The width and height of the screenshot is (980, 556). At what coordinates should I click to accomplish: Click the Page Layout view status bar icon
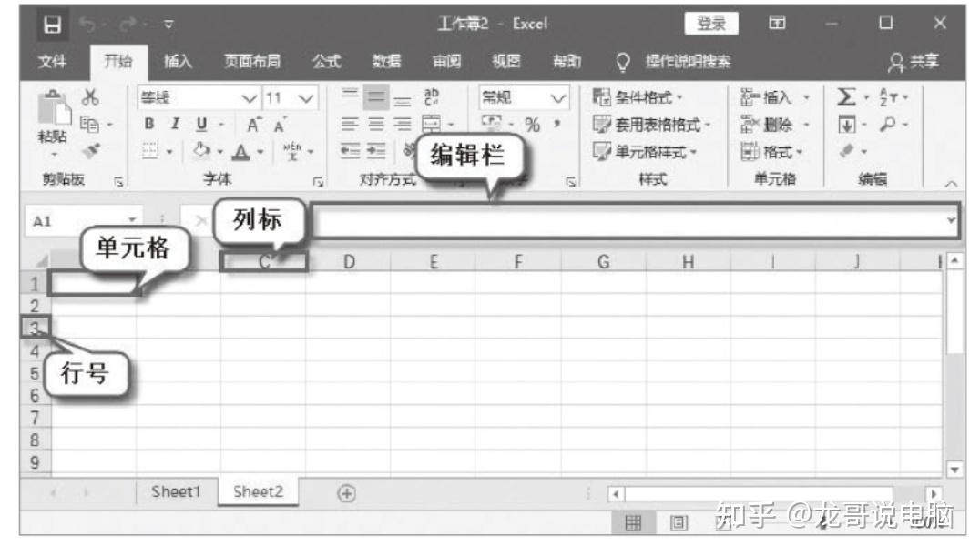[678, 521]
